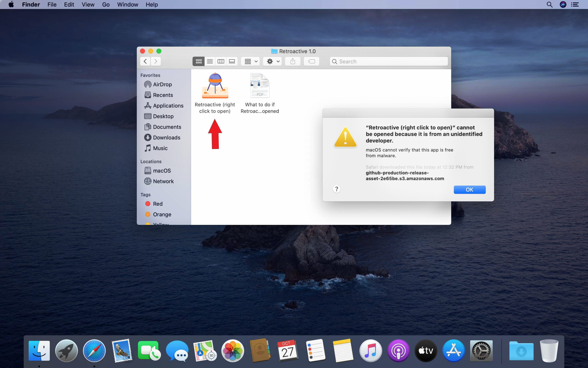This screenshot has height=368, width=588.
Task: Click the Share toolbar button
Action: coord(293,61)
